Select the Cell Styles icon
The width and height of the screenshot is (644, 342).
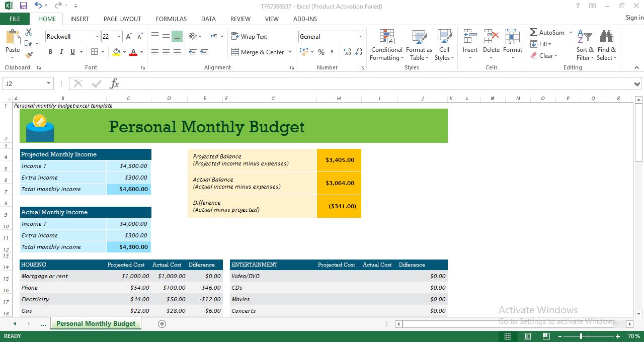(x=444, y=44)
